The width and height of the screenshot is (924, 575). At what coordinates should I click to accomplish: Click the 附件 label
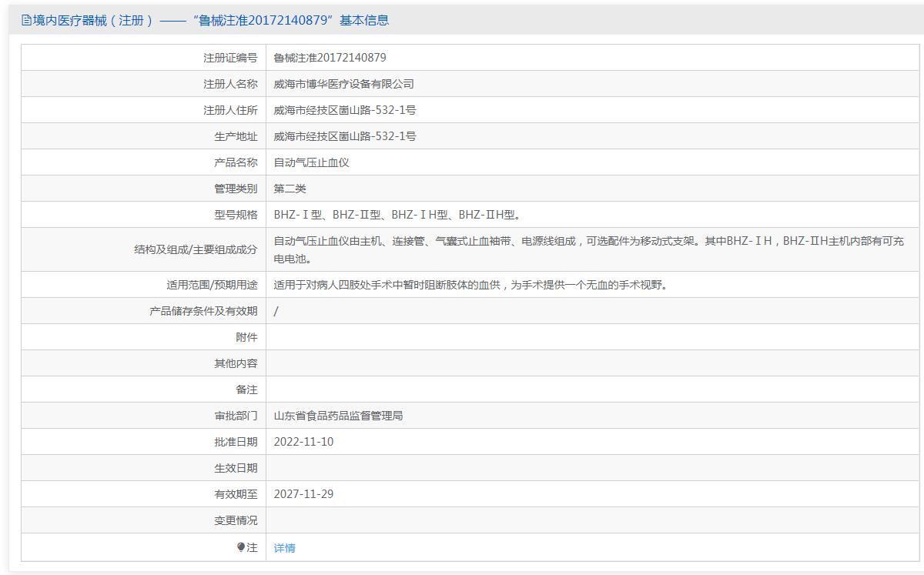[x=246, y=337]
